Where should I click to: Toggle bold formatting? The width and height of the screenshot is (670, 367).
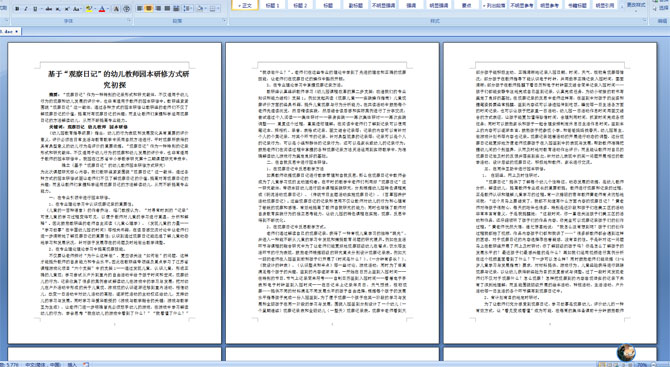click(17, 9)
